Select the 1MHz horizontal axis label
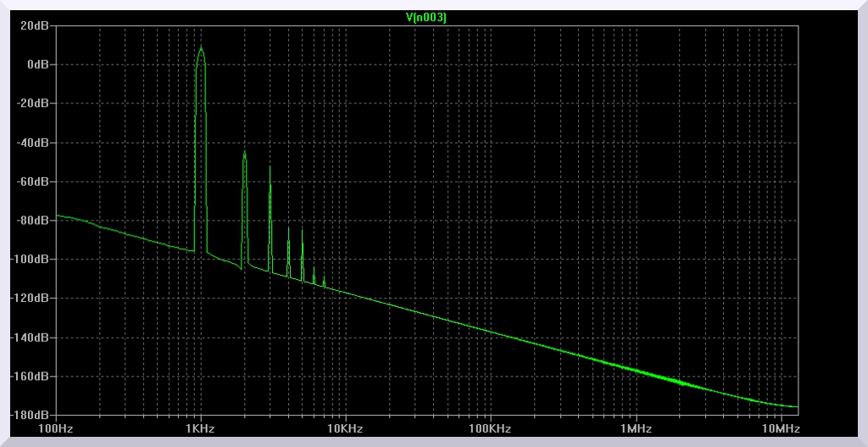This screenshot has height=447, width=868. pos(636,428)
